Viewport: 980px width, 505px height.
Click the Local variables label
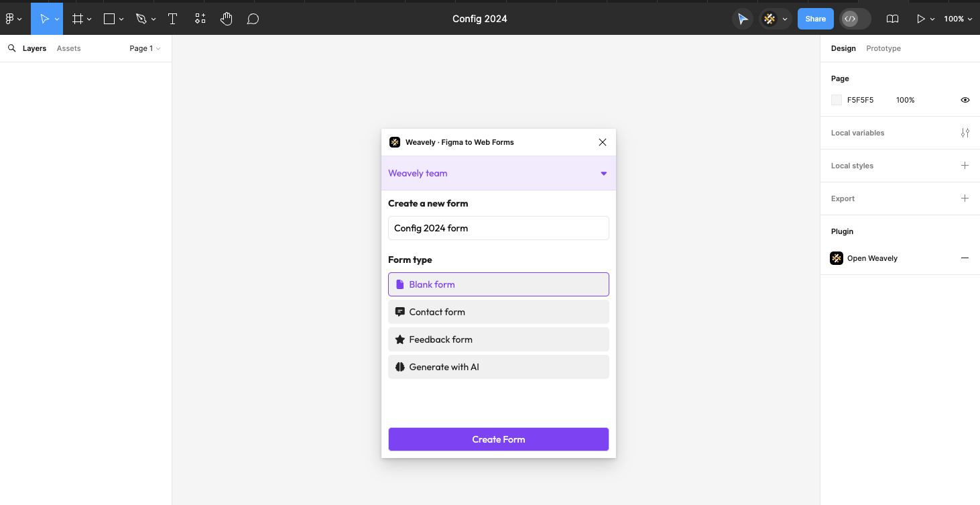tap(857, 133)
